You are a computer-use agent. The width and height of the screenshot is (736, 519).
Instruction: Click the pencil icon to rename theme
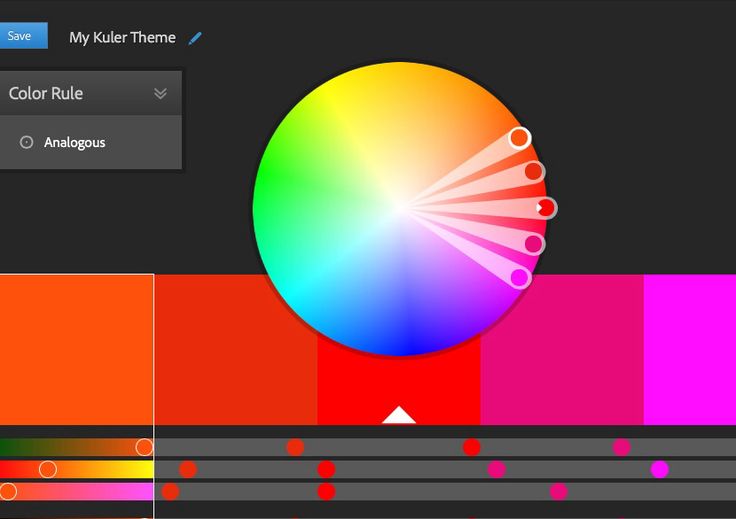click(x=195, y=38)
